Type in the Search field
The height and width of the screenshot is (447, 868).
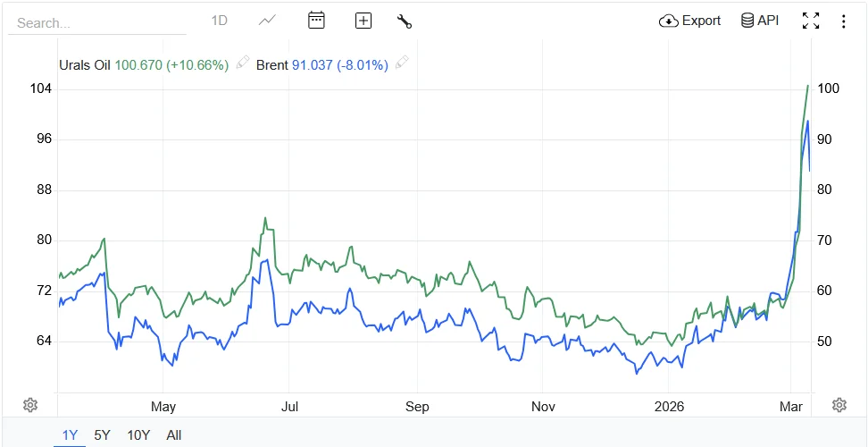click(x=96, y=22)
